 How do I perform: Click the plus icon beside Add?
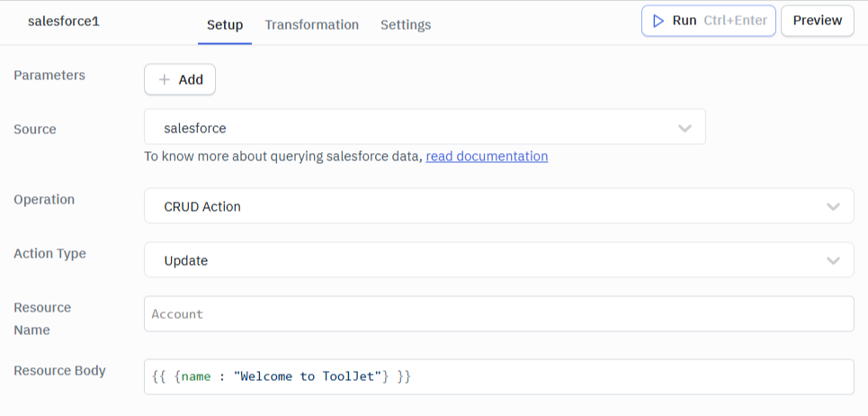point(164,79)
